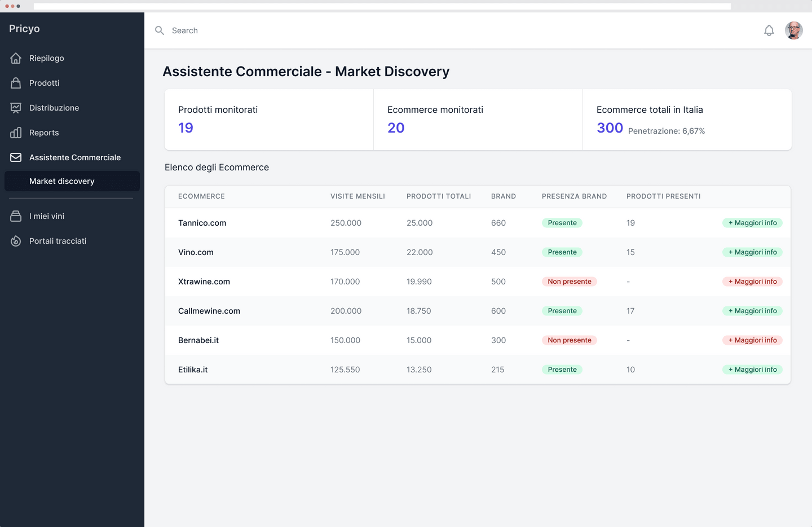Click the 215 brand count cell
This screenshot has height=527, width=812.
(x=498, y=370)
